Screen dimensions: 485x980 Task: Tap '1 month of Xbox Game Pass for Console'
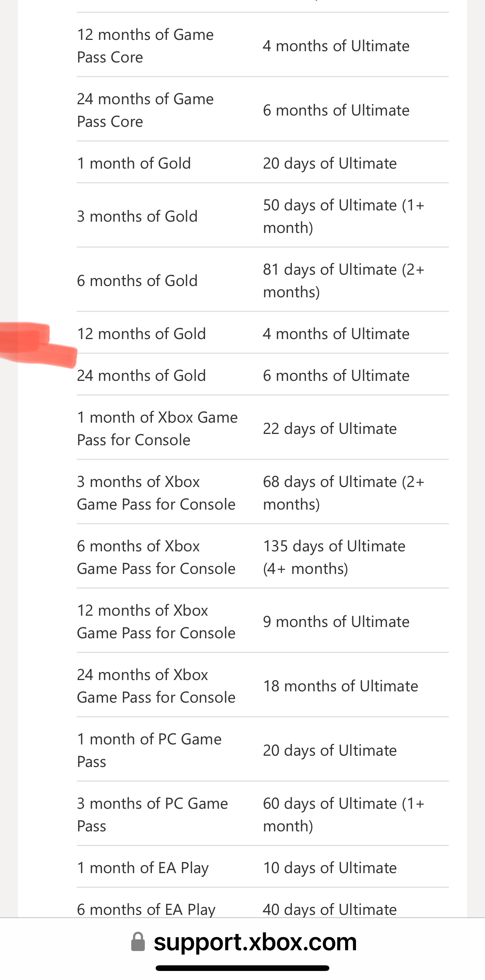[x=158, y=428]
